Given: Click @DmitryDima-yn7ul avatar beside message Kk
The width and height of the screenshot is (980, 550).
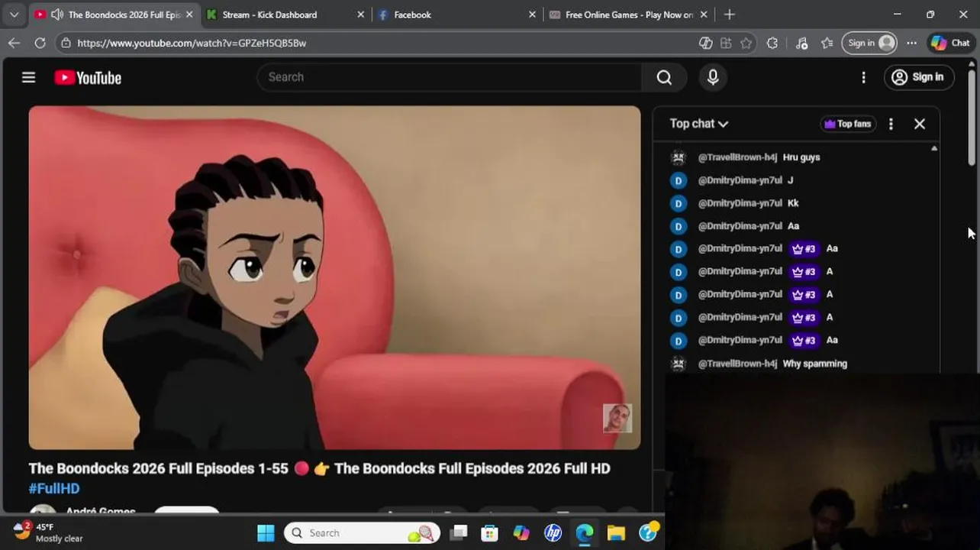Looking at the screenshot, I should point(678,203).
